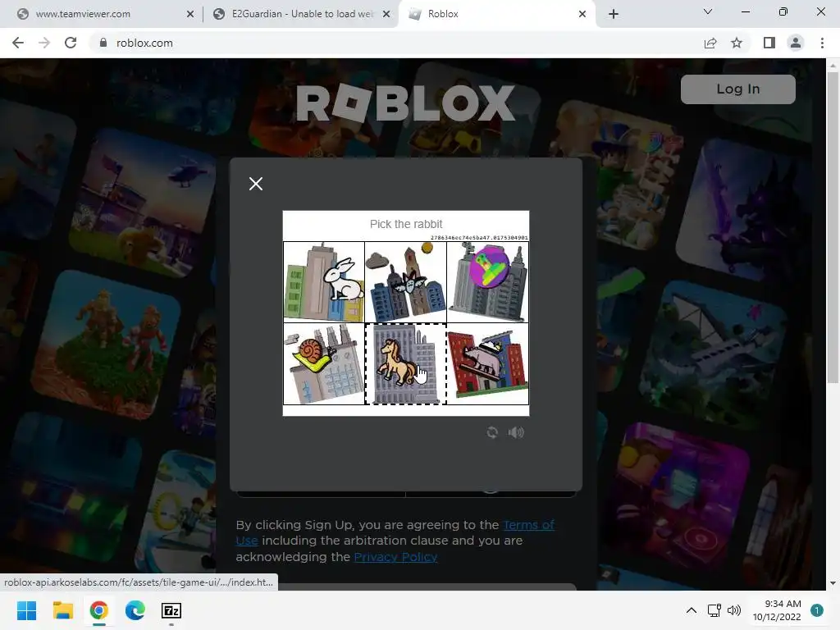Open the Terms of Use link
The image size is (840, 630).
(x=395, y=532)
